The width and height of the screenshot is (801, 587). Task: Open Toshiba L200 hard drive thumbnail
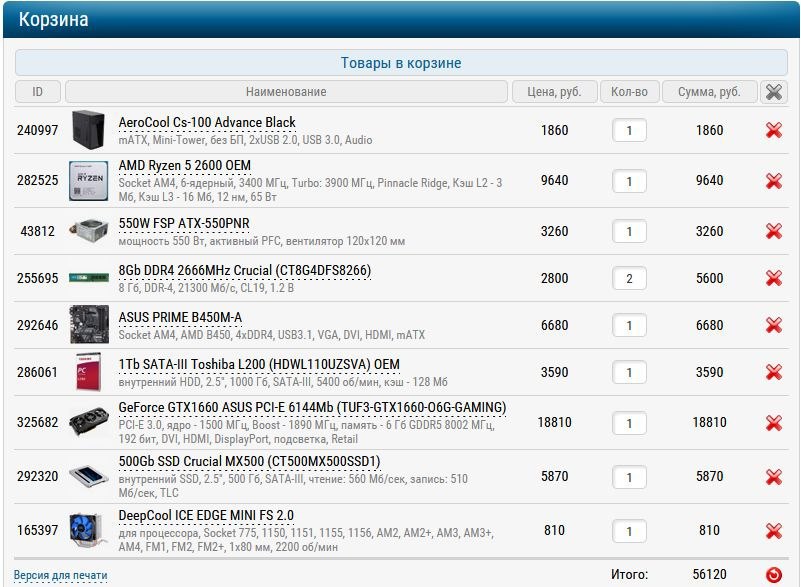pyautogui.click(x=88, y=371)
